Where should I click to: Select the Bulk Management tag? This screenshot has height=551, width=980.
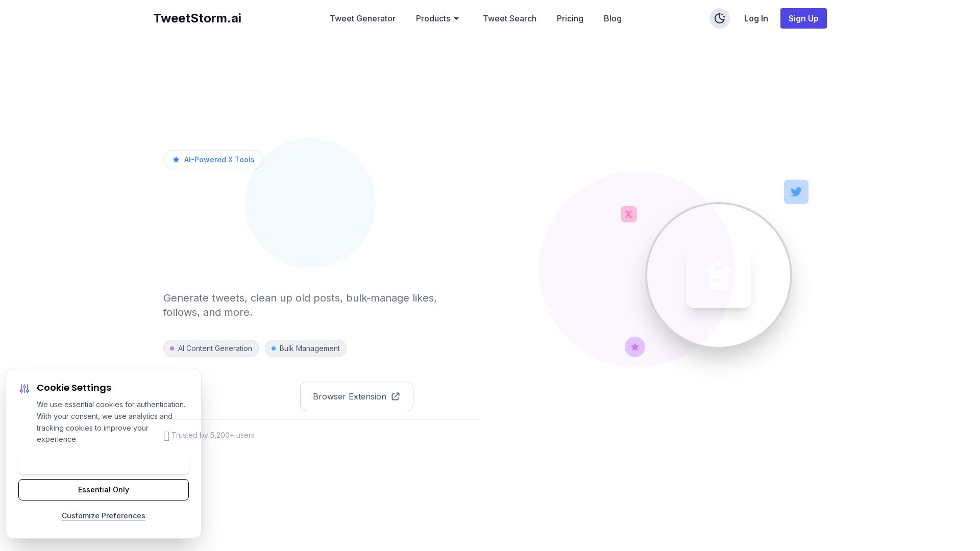point(305,348)
